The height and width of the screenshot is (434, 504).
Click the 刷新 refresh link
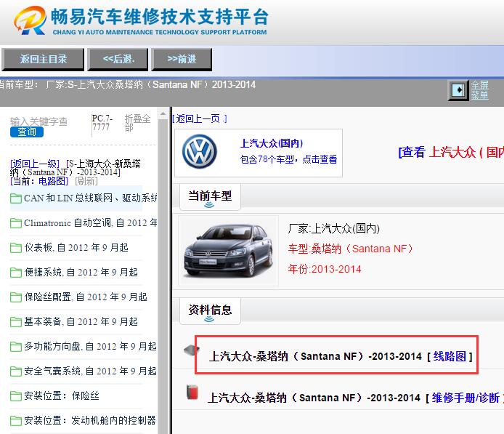pyautogui.click(x=86, y=181)
